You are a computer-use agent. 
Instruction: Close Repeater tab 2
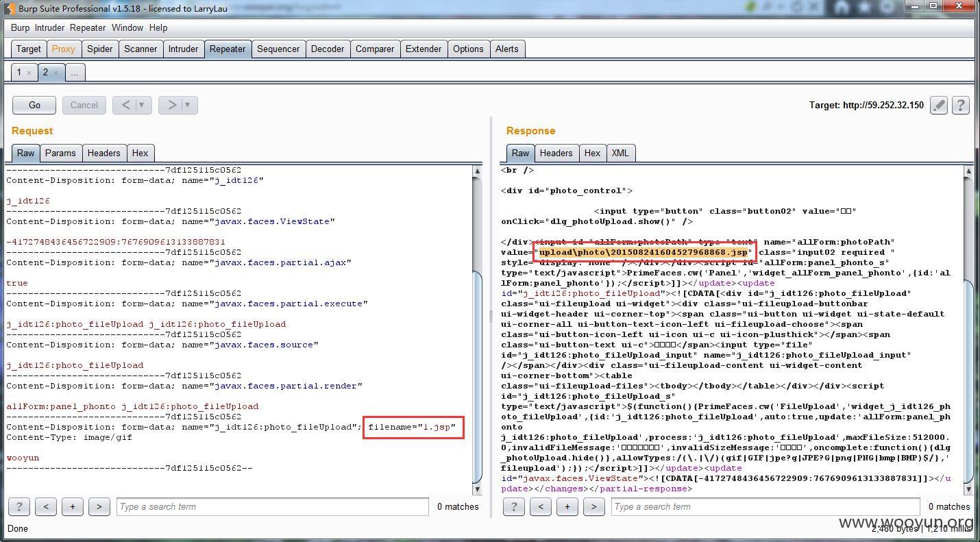[56, 73]
